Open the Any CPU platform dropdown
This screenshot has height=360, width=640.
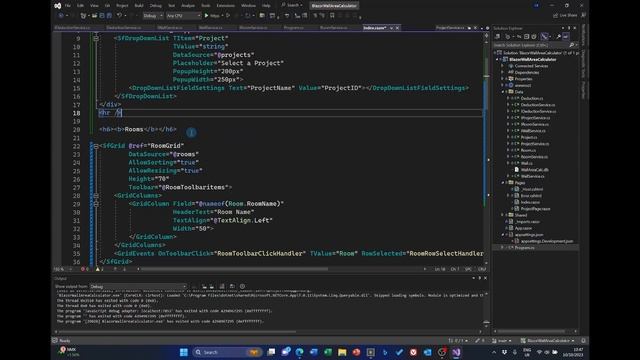tap(184, 16)
